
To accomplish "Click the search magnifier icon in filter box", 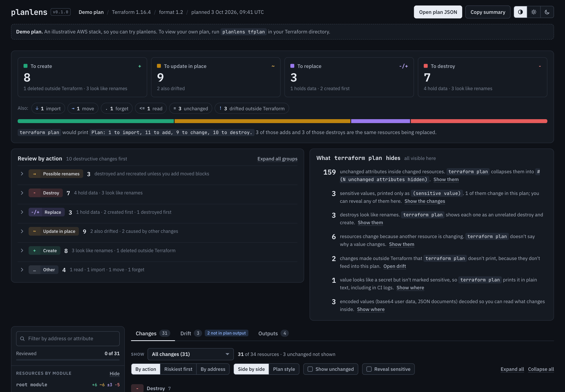I will (x=22, y=339).
